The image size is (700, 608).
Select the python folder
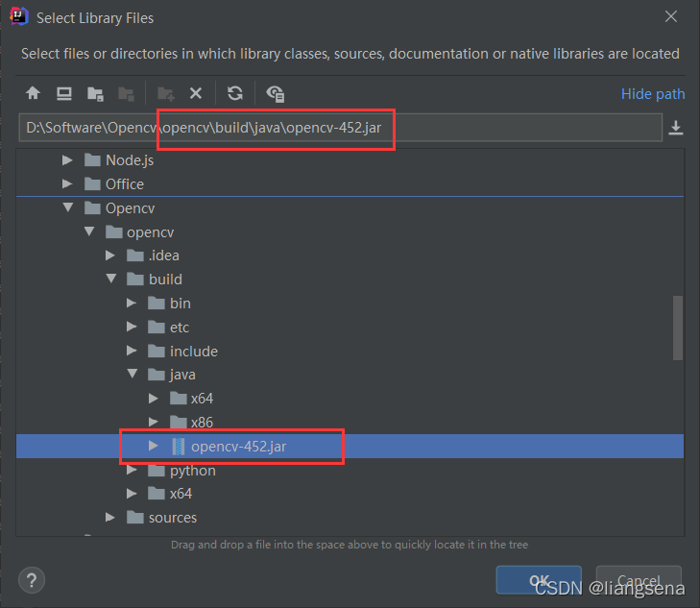[192, 471]
